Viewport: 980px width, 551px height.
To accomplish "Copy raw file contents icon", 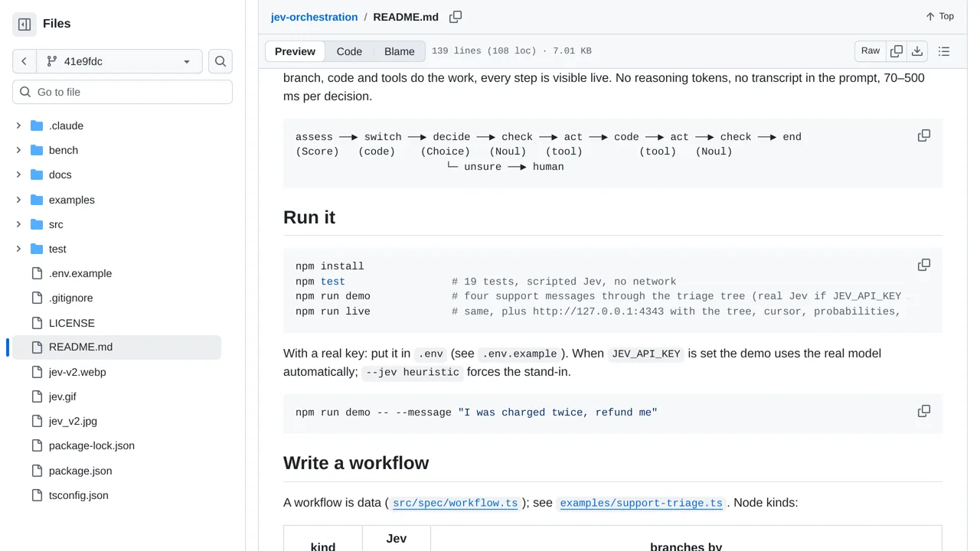I will 897,51.
